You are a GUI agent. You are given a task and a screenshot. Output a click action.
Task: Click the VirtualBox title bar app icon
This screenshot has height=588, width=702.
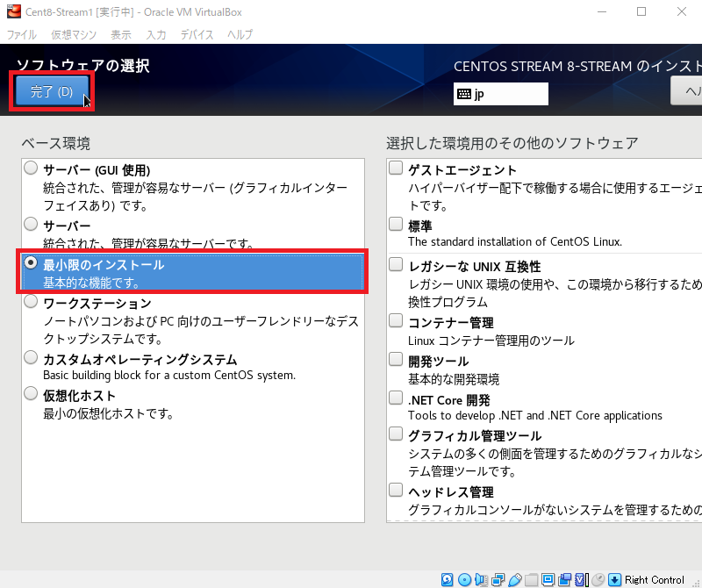[x=14, y=11]
